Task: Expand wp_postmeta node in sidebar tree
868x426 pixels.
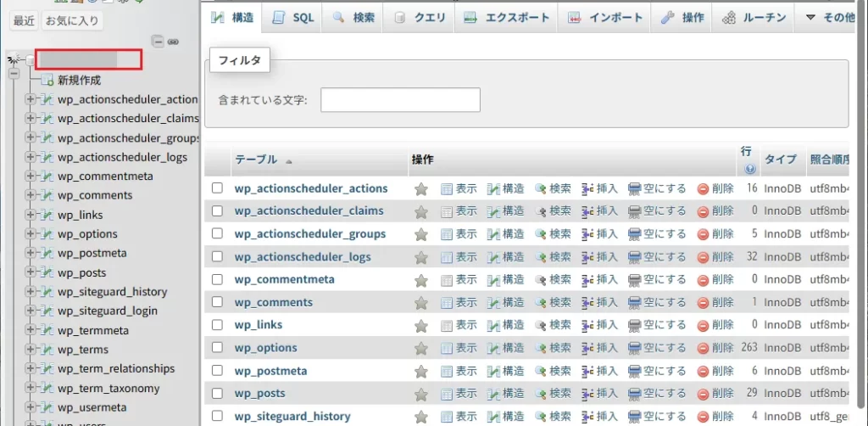Action: 31,254
